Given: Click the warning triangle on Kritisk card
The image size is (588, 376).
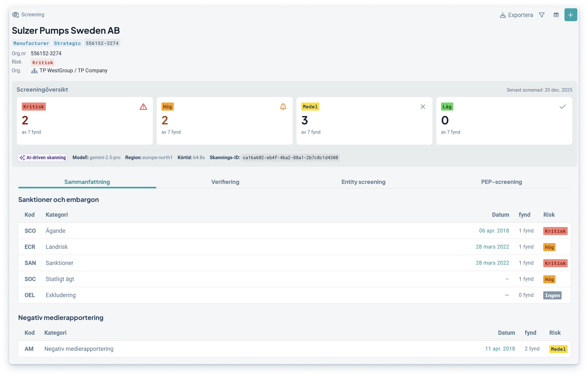Looking at the screenshot, I should (x=143, y=107).
